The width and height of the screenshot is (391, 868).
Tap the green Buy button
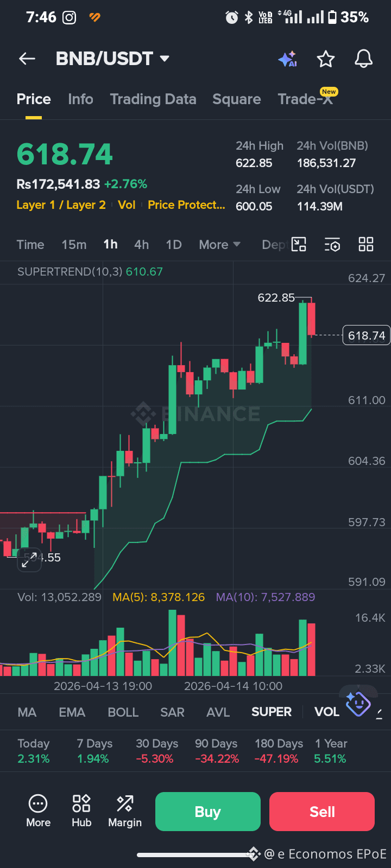[x=208, y=812]
